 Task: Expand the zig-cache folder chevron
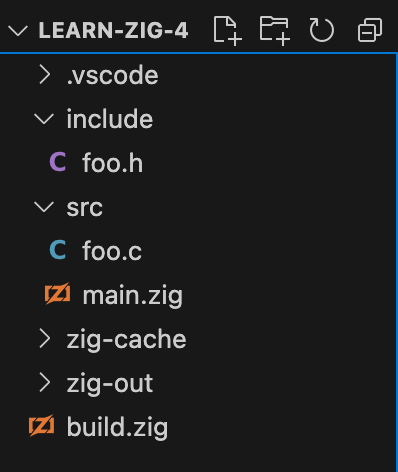(44, 339)
